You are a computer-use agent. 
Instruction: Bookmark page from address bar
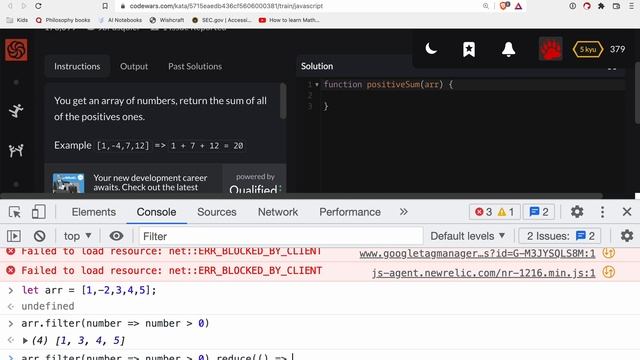coord(105,6)
